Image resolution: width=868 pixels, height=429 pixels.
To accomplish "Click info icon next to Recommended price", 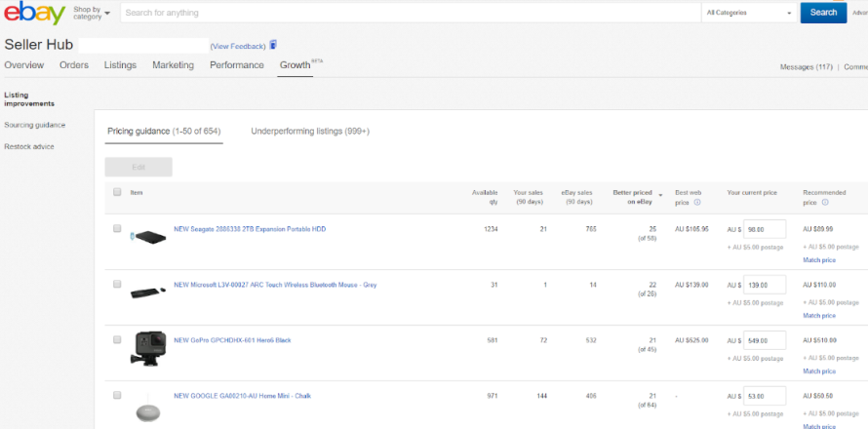I will (825, 203).
